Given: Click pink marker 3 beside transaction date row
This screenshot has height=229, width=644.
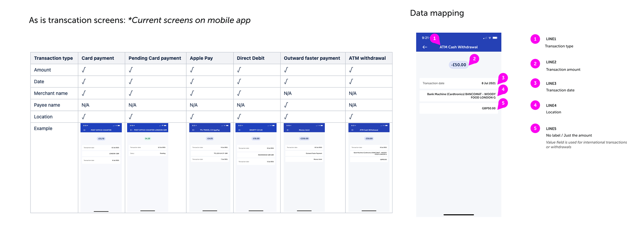Looking at the screenshot, I should tap(503, 78).
